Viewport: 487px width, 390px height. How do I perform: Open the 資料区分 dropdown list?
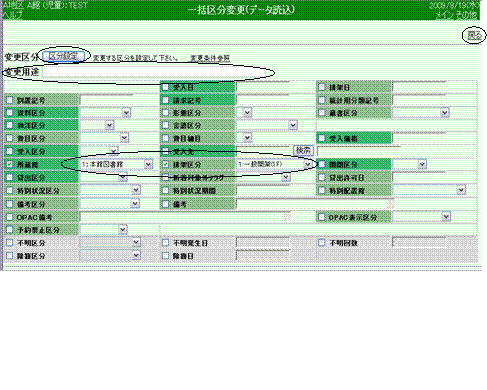point(105,113)
